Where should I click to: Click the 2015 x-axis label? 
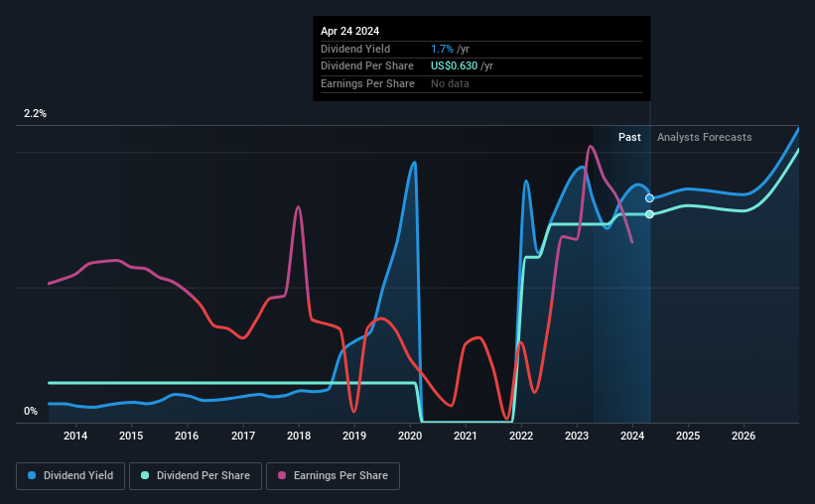131,436
